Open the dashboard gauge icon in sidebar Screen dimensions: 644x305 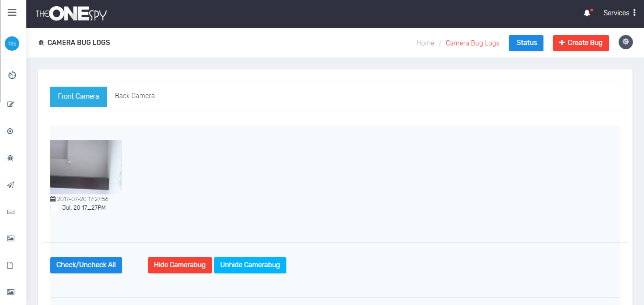point(12,75)
